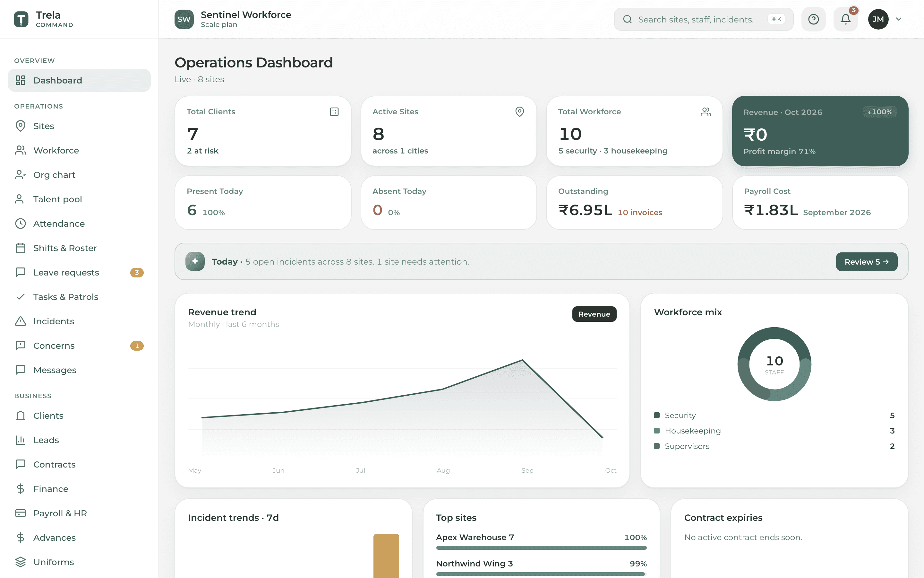924x578 pixels.
Task: Click the Incident trends orange bar
Action: coord(386,556)
